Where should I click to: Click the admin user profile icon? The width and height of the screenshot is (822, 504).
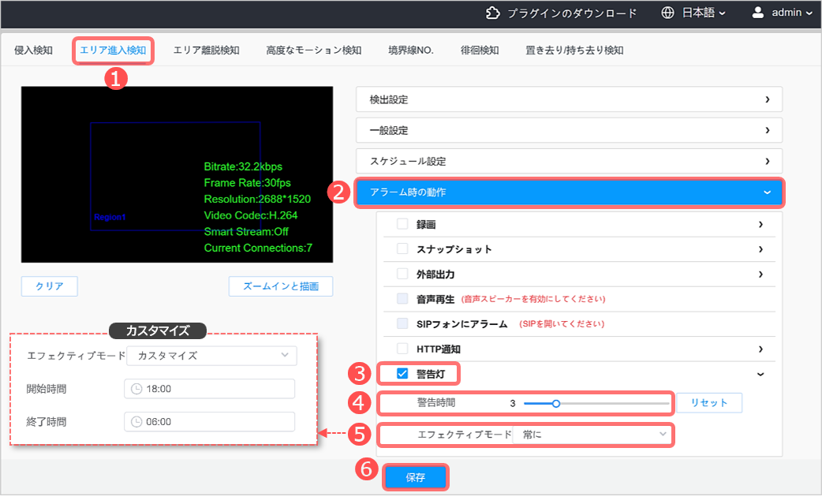[x=758, y=13]
